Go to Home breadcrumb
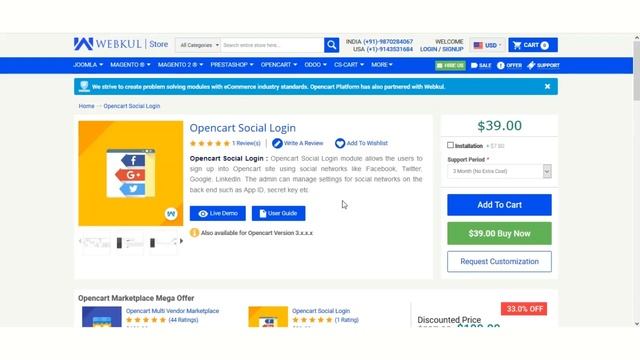The height and width of the screenshot is (360, 640). (x=87, y=106)
